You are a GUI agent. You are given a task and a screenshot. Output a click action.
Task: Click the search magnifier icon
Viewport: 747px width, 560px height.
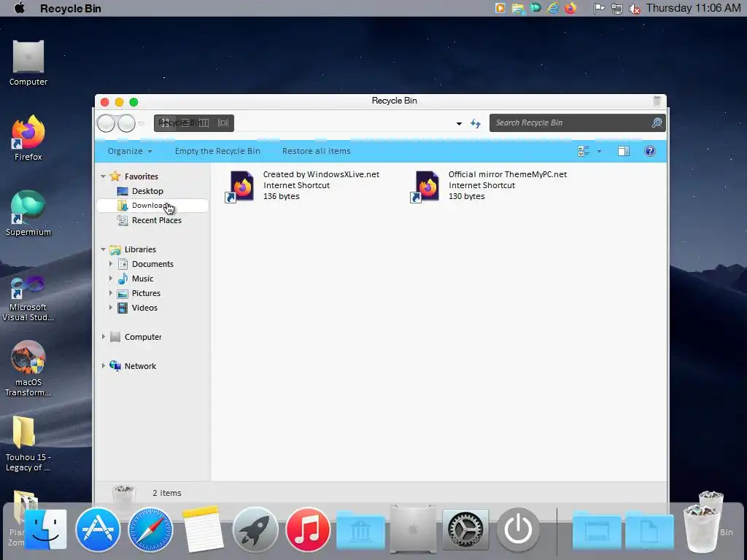click(x=657, y=122)
